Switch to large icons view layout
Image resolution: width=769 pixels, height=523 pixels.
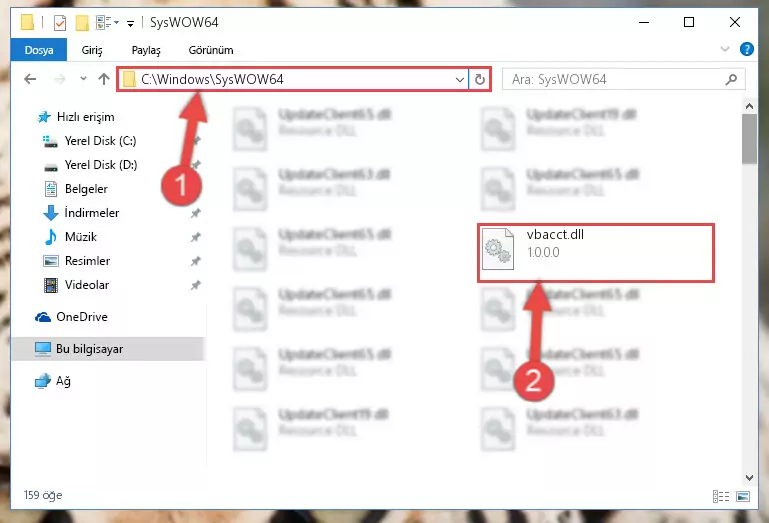[x=743, y=497]
